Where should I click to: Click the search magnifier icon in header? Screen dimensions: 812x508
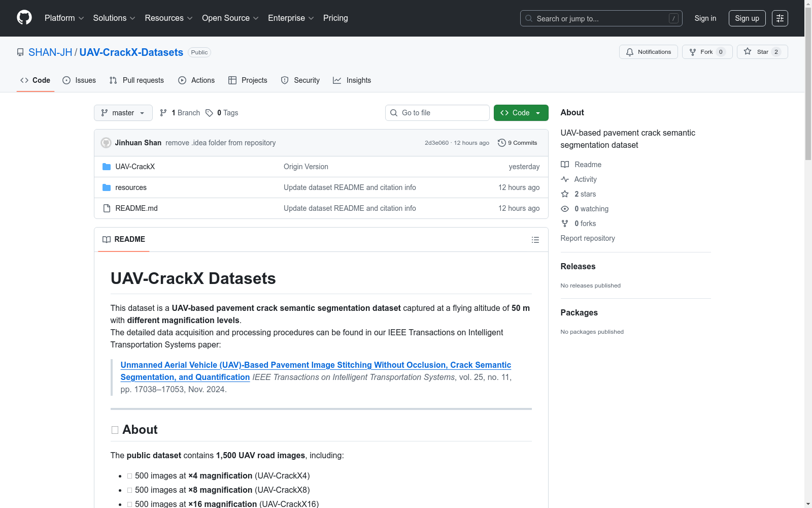[x=529, y=18]
